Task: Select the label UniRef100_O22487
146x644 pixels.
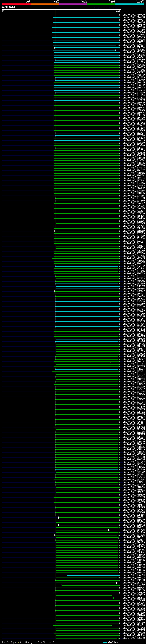Action: tap(134, 540)
